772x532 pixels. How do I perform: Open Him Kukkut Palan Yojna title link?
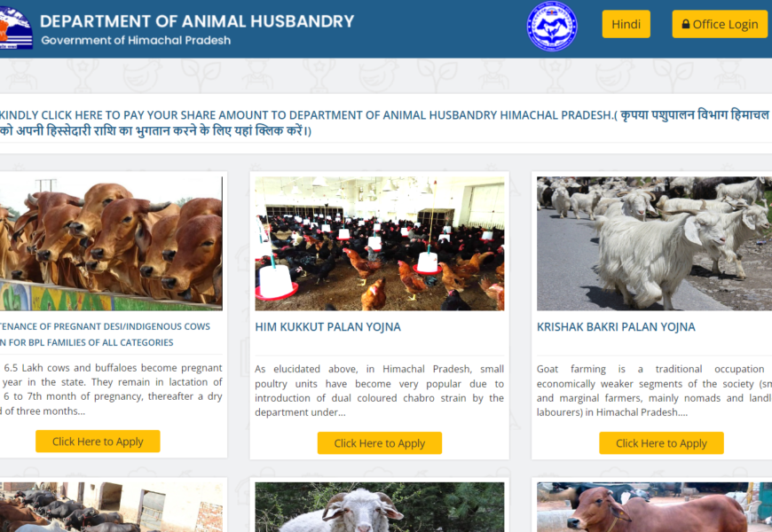[x=328, y=327]
